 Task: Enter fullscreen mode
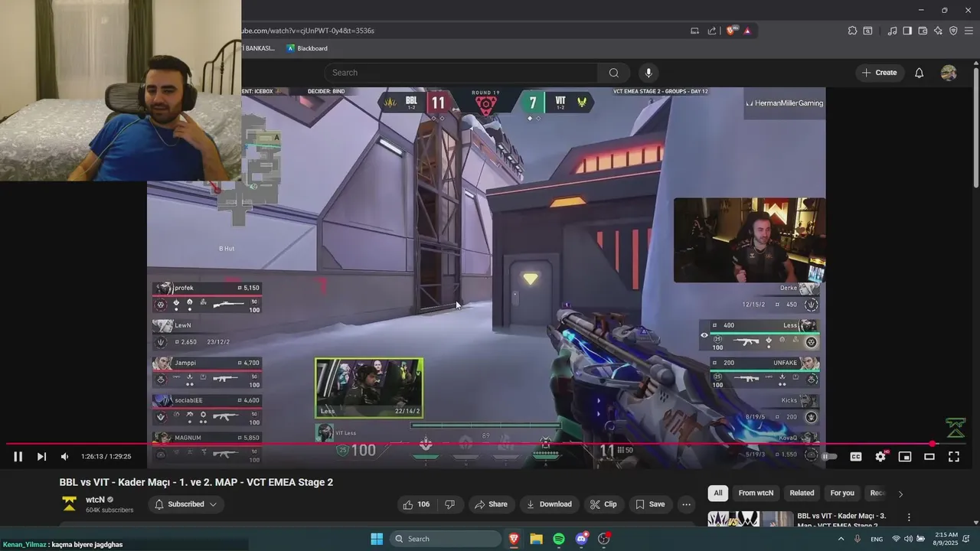click(x=954, y=457)
